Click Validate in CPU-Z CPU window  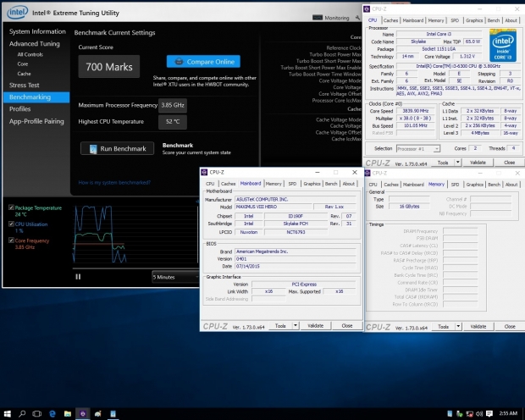tap(478, 163)
